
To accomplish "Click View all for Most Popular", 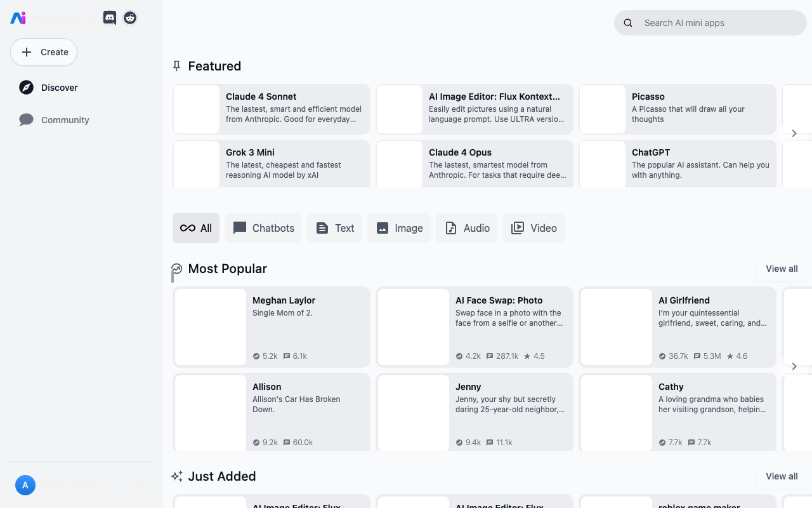I will point(782,269).
